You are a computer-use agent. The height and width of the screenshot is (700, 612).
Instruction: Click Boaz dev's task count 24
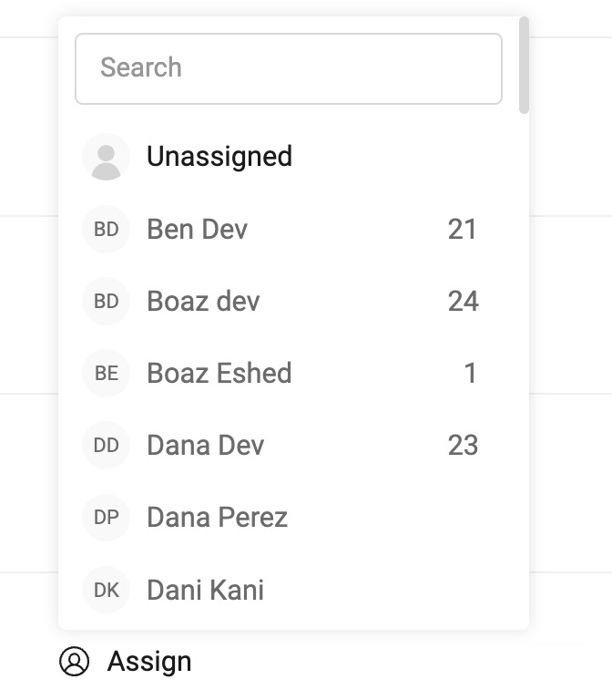[464, 302]
